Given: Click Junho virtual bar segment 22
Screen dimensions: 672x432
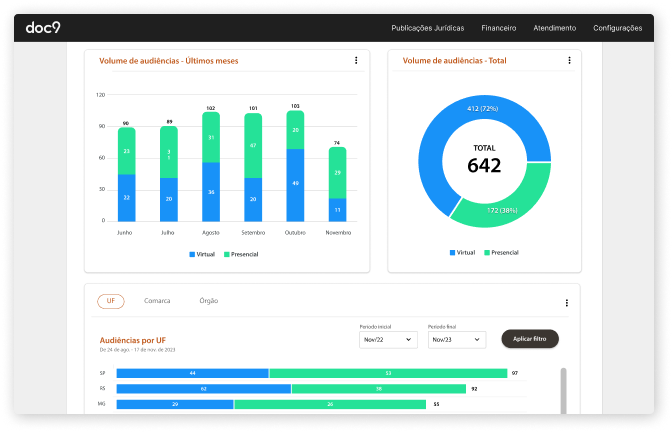Looking at the screenshot, I should (x=126, y=198).
